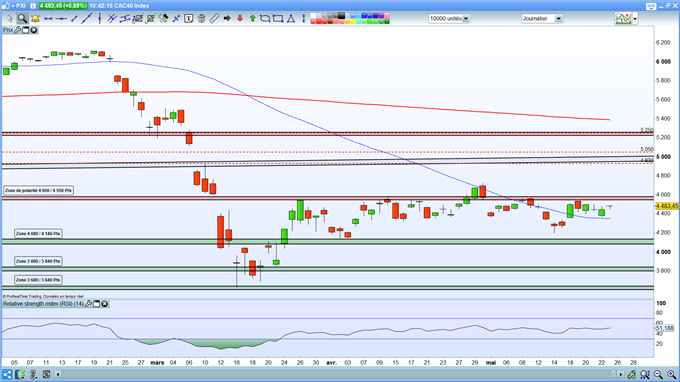Image resolution: width=680 pixels, height=382 pixels.
Task: Select the horizontal line drawing tool
Action: pyautogui.click(x=49, y=19)
